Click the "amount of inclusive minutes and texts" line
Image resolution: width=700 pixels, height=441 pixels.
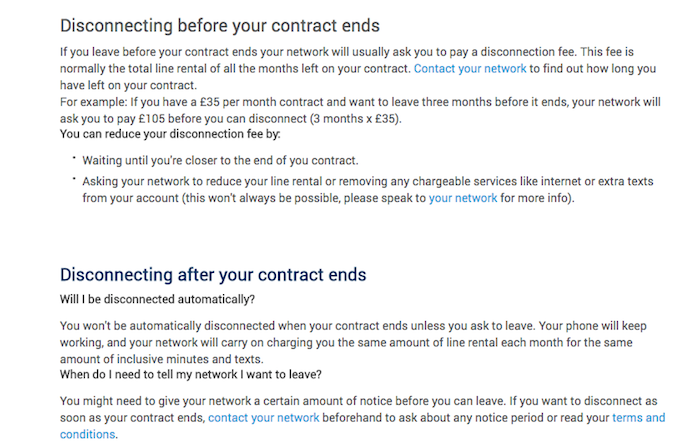[x=162, y=359]
